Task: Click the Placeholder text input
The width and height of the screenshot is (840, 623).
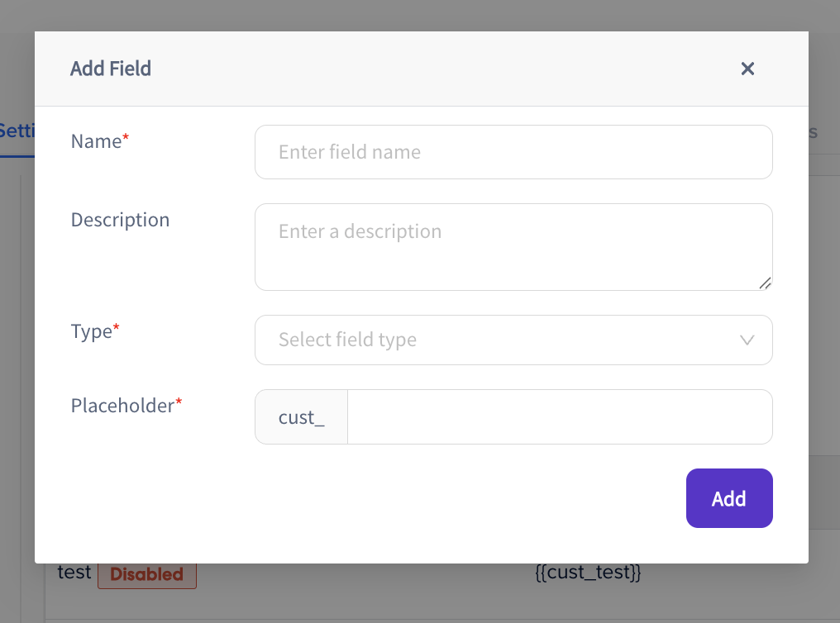Action: pos(560,417)
